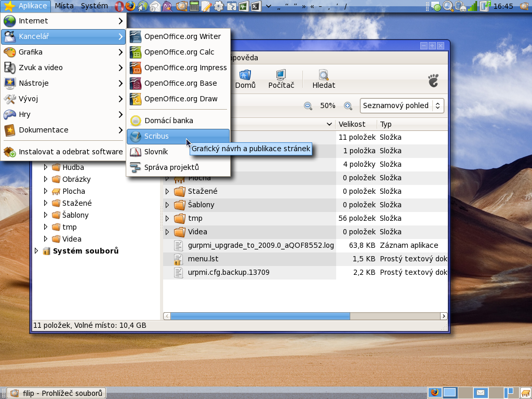Screen dimensions: 532x399
Task: Expand Systém souborů in the sidebar
Action: (x=36, y=251)
